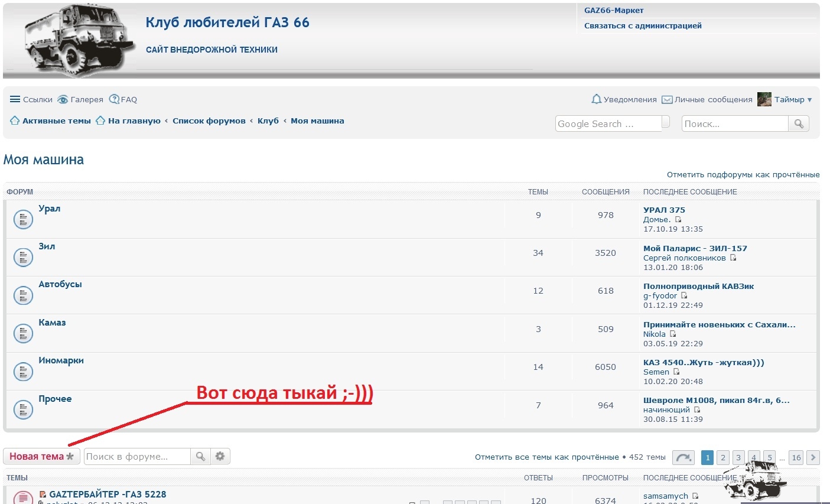Image resolution: width=830 pixels, height=504 pixels.
Task: Click the Урал forum status icon
Action: (23, 220)
